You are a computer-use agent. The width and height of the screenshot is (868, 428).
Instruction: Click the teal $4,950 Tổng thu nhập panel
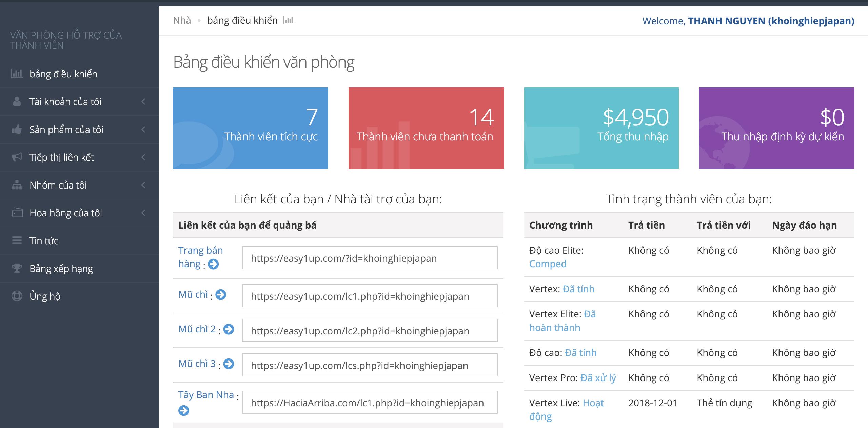point(602,128)
